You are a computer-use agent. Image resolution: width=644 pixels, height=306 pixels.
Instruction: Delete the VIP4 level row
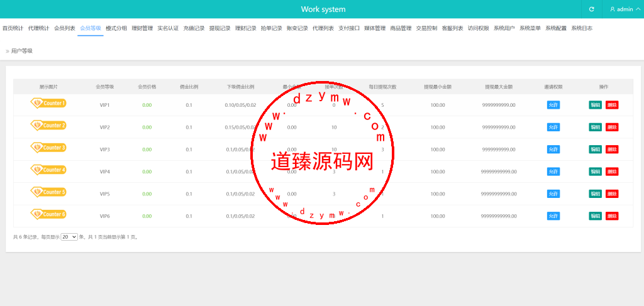tap(612, 172)
